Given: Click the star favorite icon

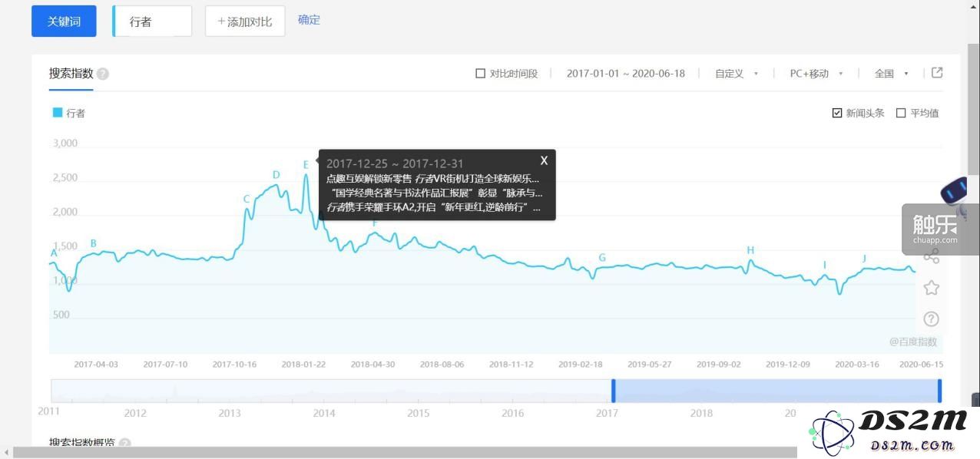Looking at the screenshot, I should point(931,288).
